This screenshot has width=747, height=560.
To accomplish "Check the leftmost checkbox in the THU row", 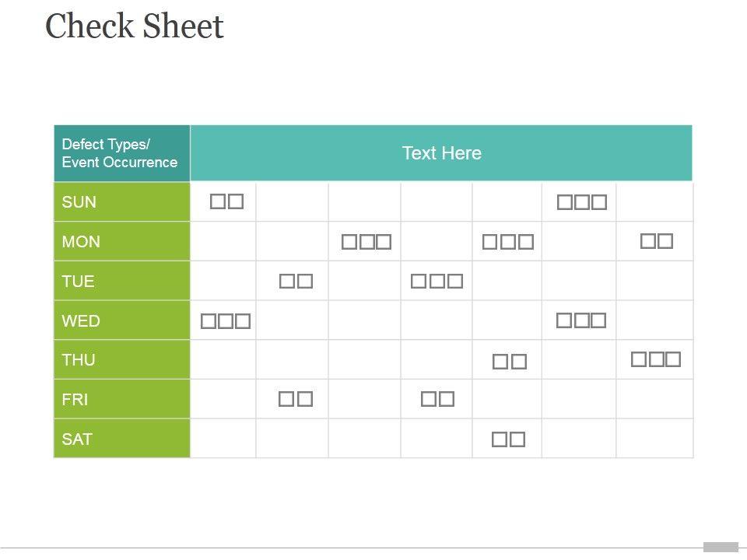I will (x=501, y=362).
